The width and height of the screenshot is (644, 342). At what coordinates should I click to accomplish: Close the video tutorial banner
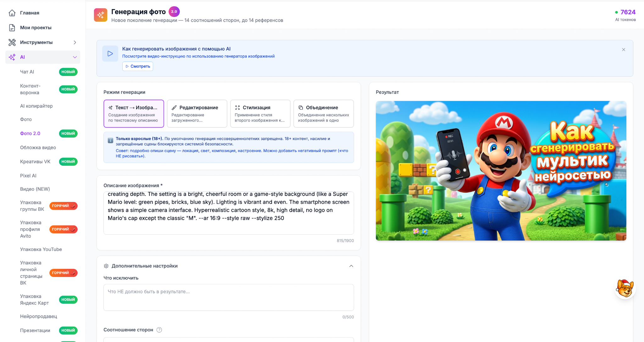point(624,50)
